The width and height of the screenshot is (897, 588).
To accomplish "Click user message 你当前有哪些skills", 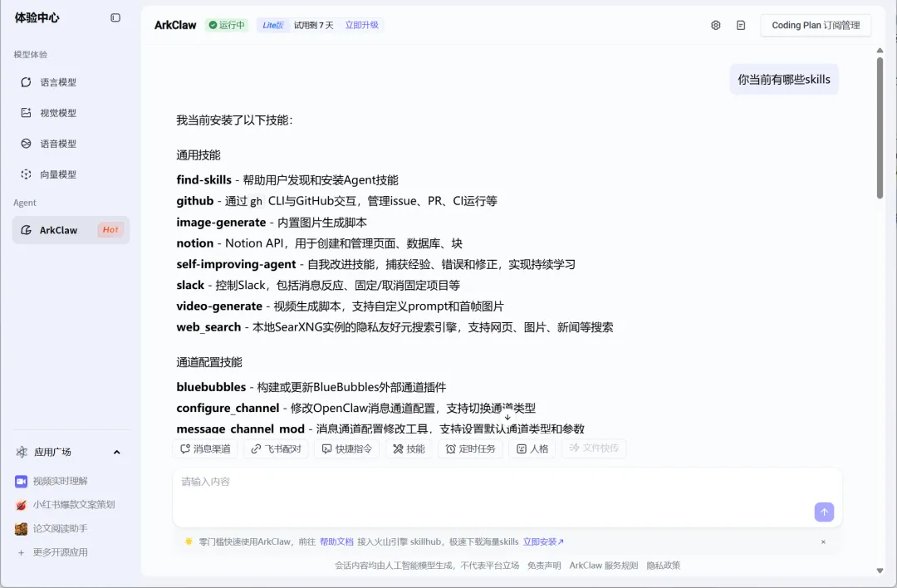I will click(x=784, y=80).
